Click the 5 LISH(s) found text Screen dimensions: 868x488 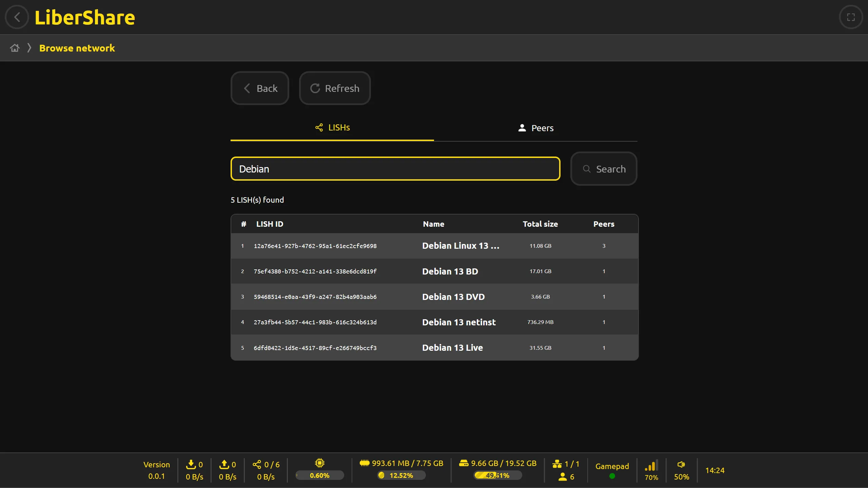pyautogui.click(x=257, y=200)
